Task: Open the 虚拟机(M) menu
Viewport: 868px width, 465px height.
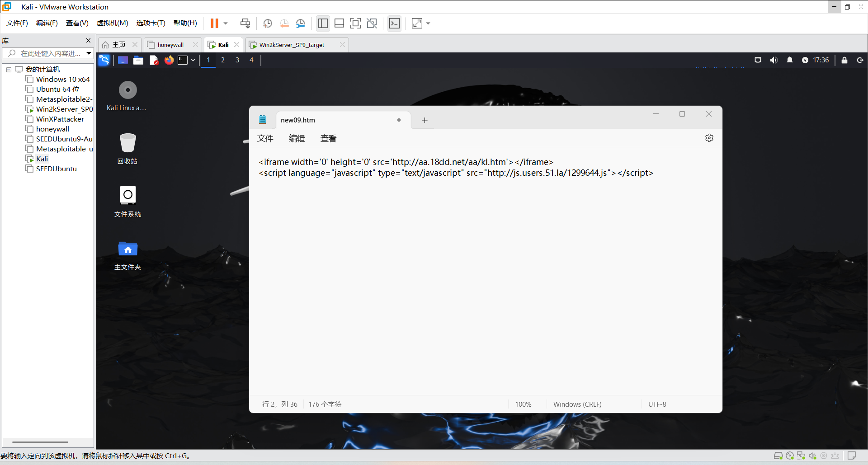Action: 113,23
